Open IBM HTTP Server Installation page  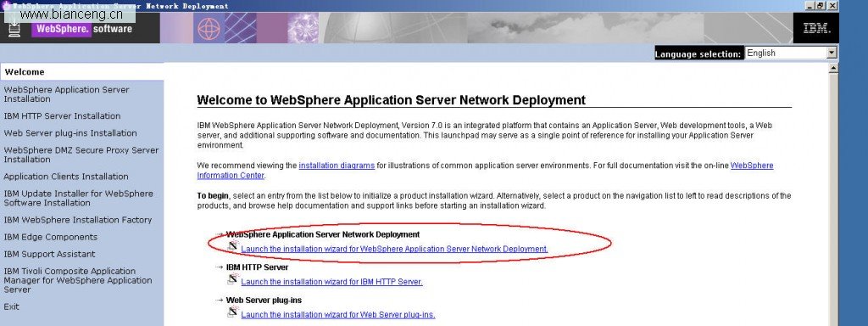pos(62,115)
